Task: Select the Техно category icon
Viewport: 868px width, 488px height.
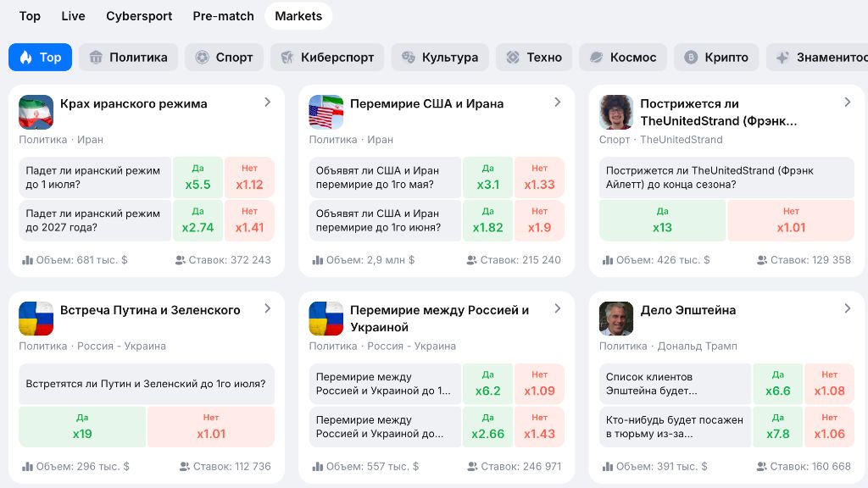Action: tap(511, 58)
